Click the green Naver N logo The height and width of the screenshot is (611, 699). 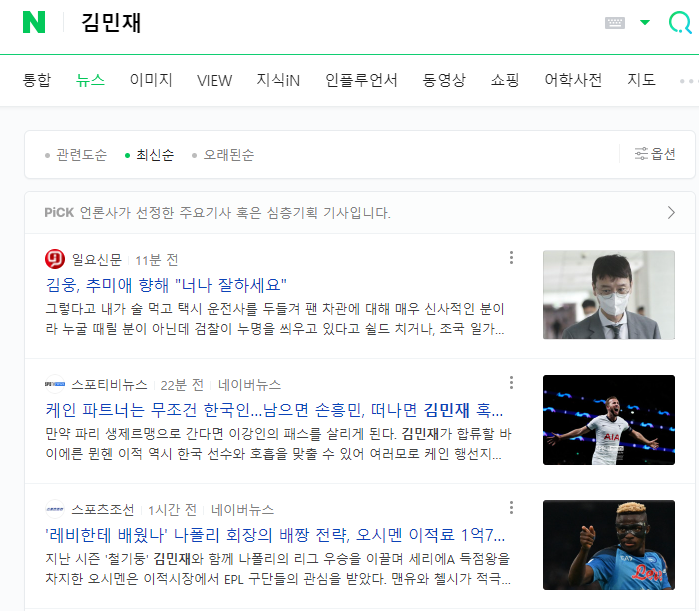pyautogui.click(x=34, y=22)
